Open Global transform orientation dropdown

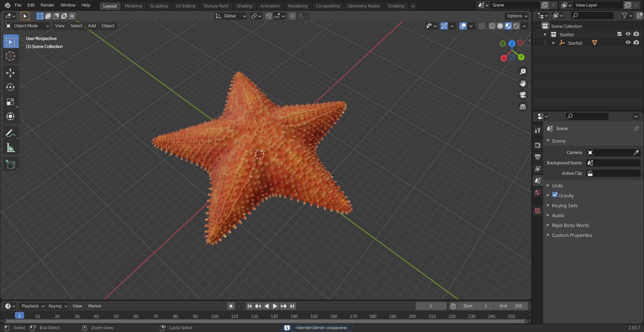[231, 16]
